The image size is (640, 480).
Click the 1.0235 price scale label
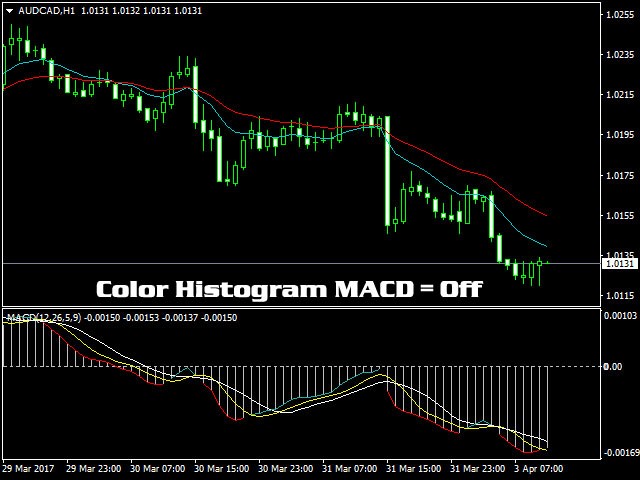(x=620, y=55)
